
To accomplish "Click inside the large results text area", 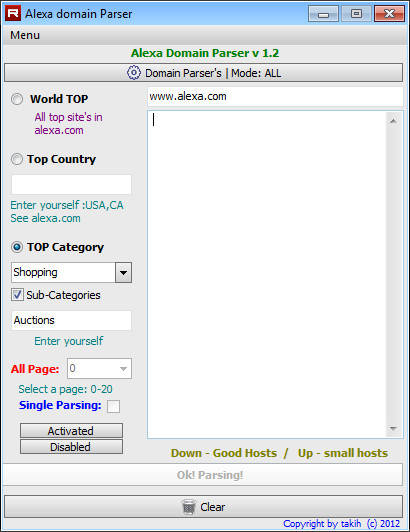I will coord(267,274).
